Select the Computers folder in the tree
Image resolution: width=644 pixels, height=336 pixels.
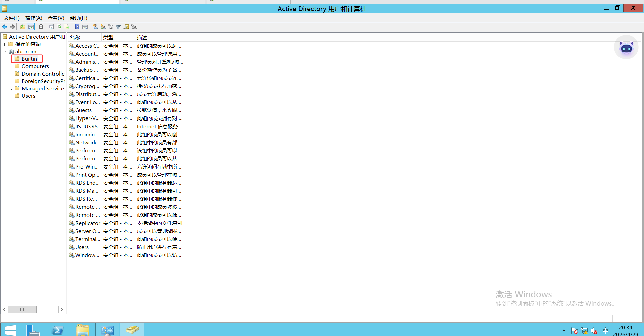point(35,66)
